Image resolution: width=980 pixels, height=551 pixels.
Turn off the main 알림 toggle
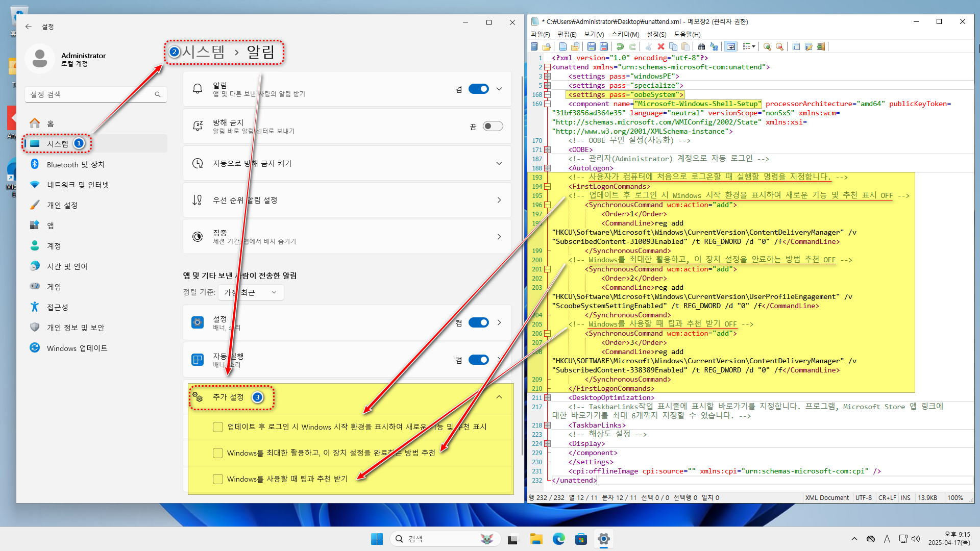pyautogui.click(x=478, y=89)
